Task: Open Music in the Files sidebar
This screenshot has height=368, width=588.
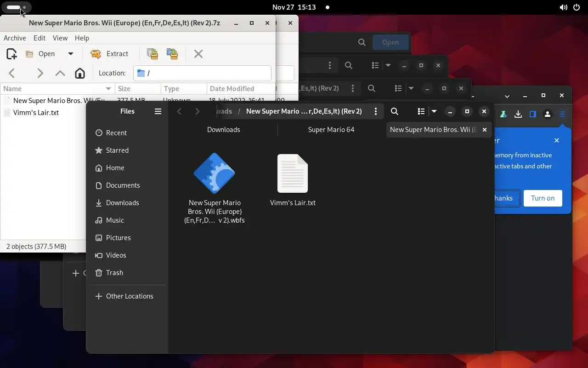Action: pos(127,220)
